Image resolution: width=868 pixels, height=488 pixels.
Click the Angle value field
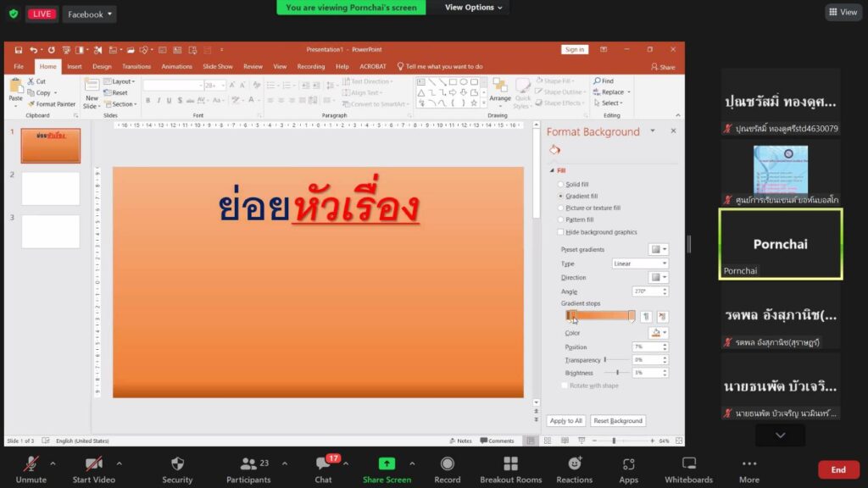point(647,291)
